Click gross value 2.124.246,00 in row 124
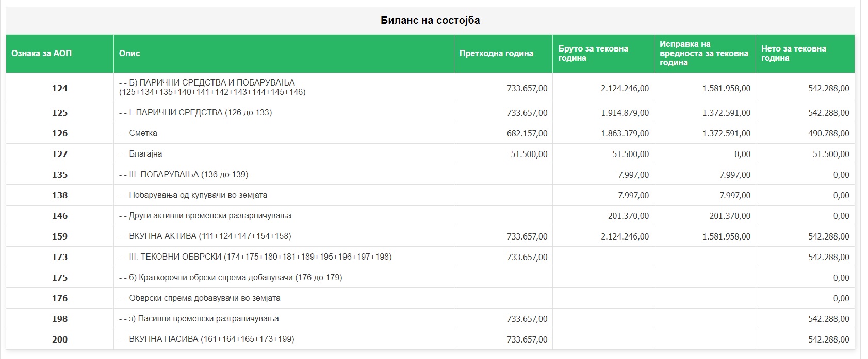 tap(625, 88)
